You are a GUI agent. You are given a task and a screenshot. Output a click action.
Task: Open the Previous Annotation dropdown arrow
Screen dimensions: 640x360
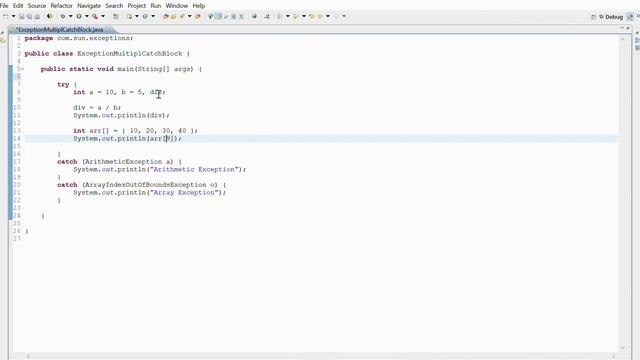304,16
